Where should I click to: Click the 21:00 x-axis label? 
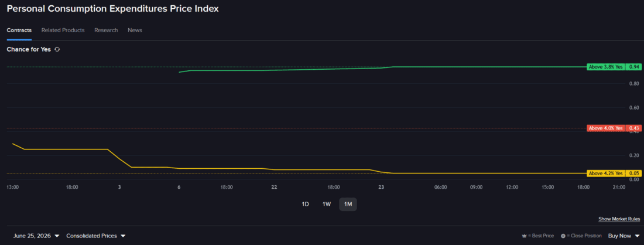[x=619, y=187]
